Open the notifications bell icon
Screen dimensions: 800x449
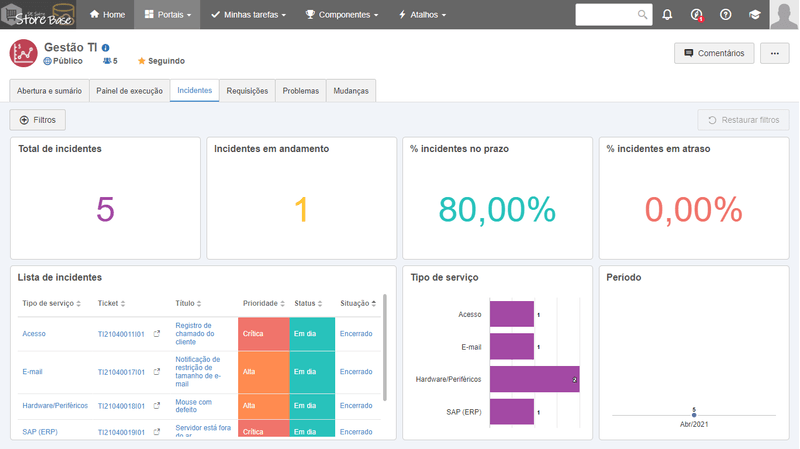pyautogui.click(x=667, y=15)
